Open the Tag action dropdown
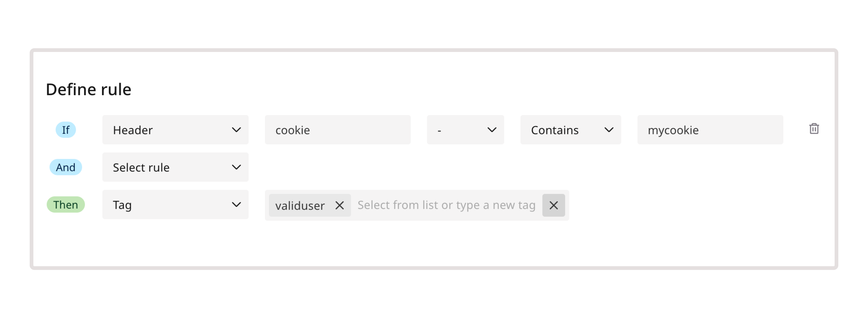This screenshot has height=333, width=868. pos(175,204)
